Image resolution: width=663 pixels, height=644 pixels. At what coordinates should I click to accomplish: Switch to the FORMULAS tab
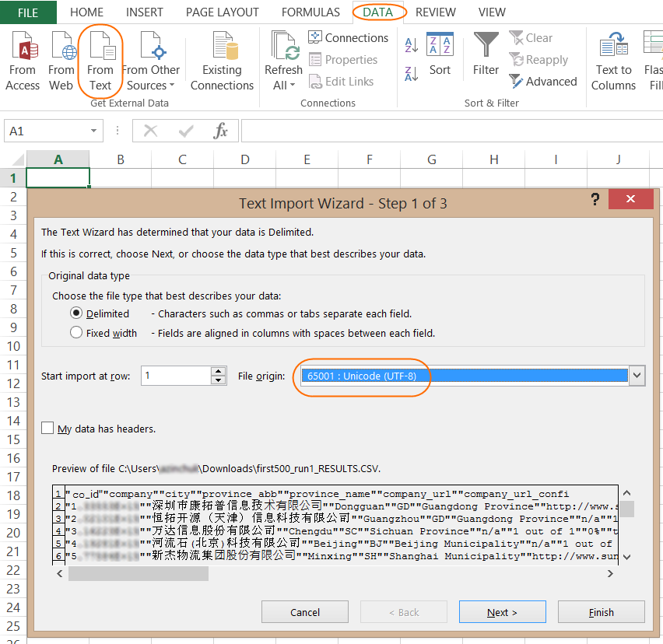tap(310, 12)
